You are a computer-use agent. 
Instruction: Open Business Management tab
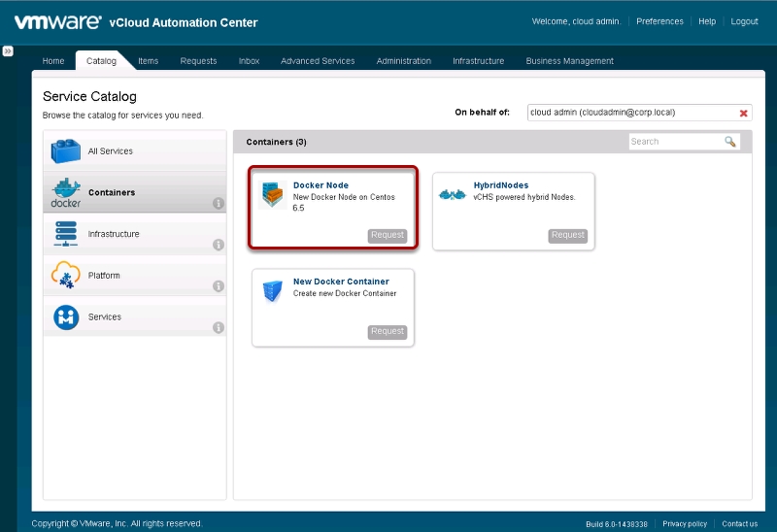coord(569,61)
